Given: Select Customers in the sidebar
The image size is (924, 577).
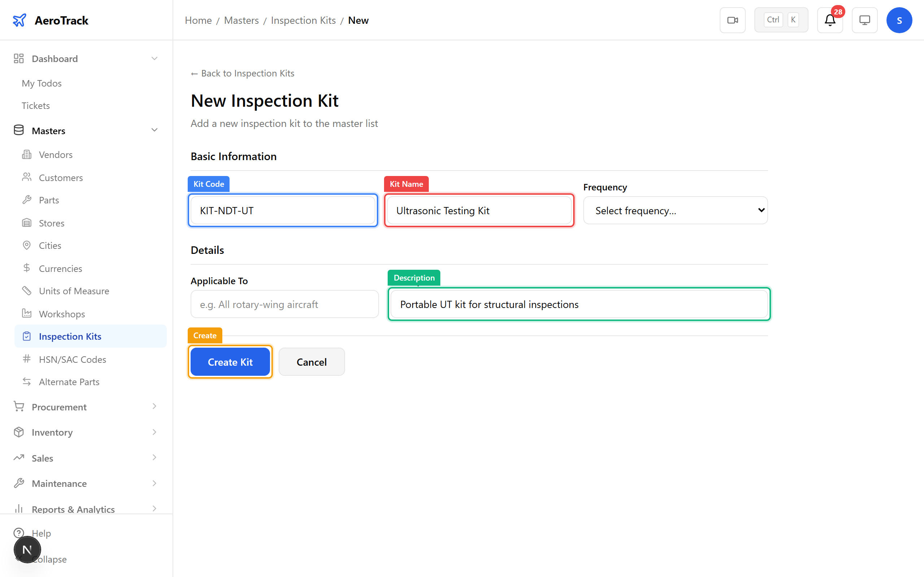Looking at the screenshot, I should tap(61, 177).
